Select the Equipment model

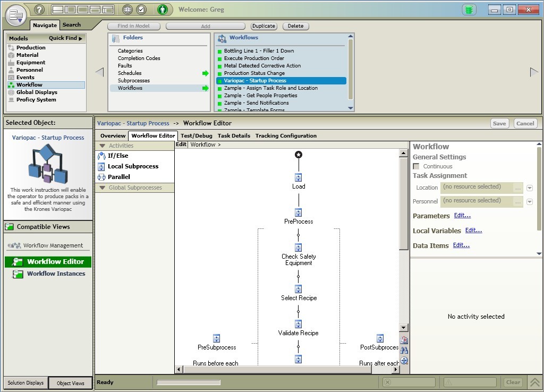30,63
